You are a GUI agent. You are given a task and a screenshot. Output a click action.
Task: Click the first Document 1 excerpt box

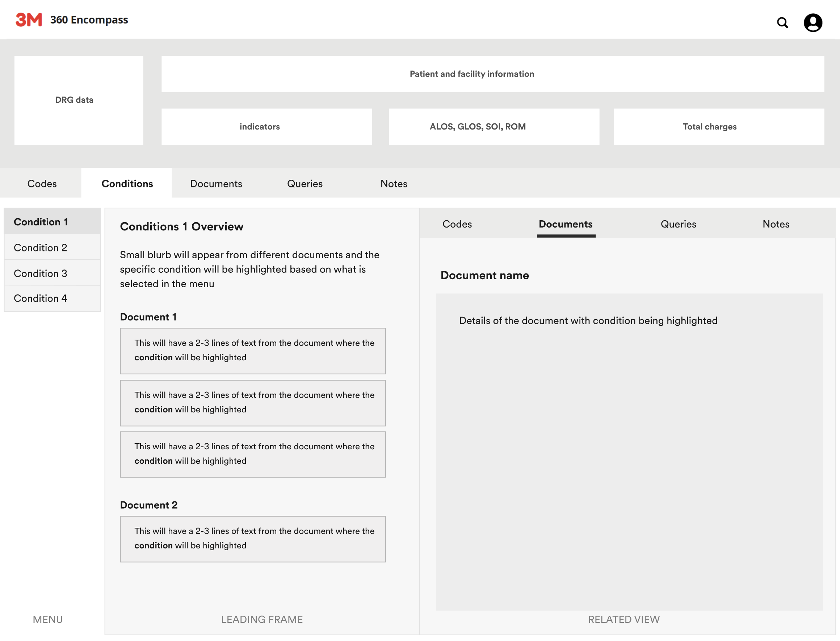pyautogui.click(x=253, y=351)
